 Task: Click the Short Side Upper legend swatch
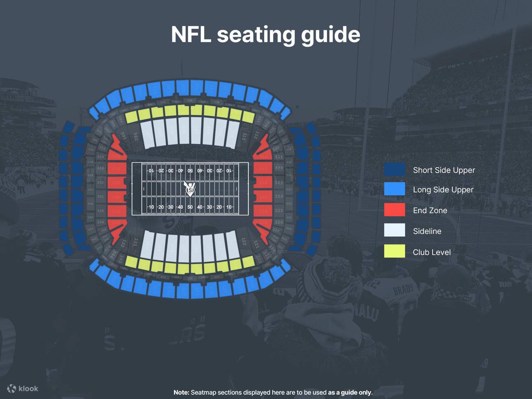pyautogui.click(x=394, y=169)
